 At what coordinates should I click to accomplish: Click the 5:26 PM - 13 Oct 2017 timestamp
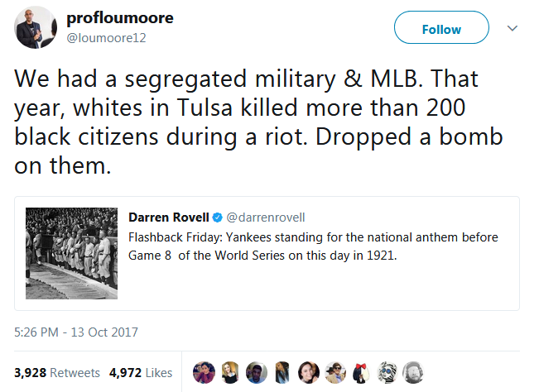coord(76,332)
